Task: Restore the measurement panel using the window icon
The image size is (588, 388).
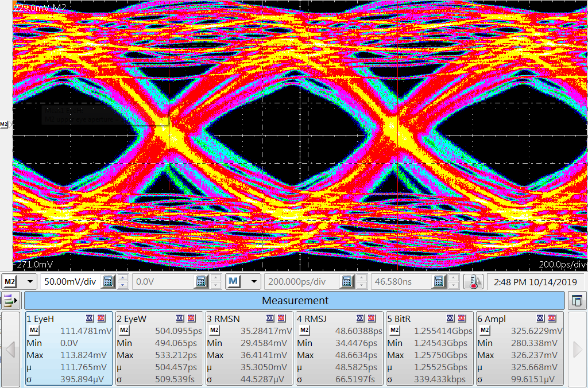Action: [576, 300]
